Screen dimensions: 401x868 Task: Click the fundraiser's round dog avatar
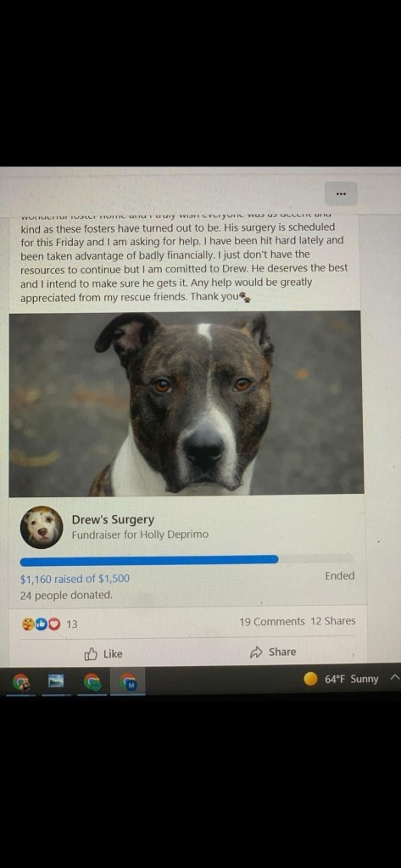pos(42,527)
